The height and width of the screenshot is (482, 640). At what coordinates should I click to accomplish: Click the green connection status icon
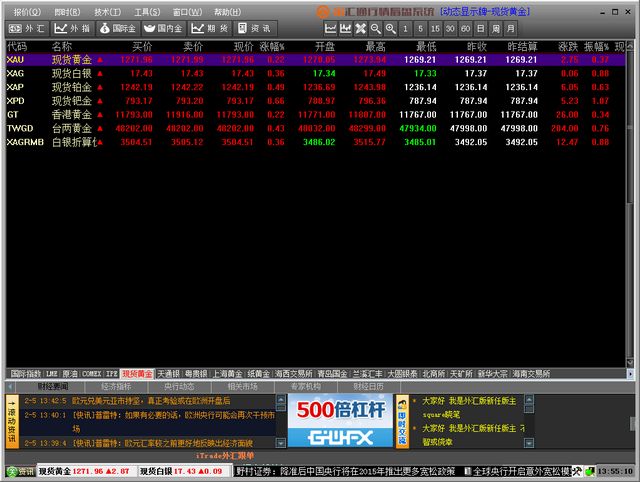(589, 471)
